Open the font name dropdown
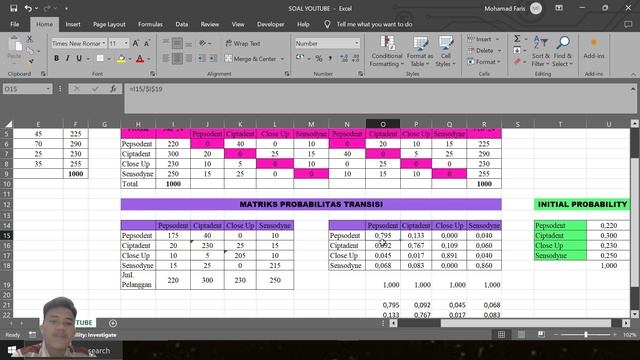Image resolution: width=640 pixels, height=360 pixels. [x=104, y=43]
